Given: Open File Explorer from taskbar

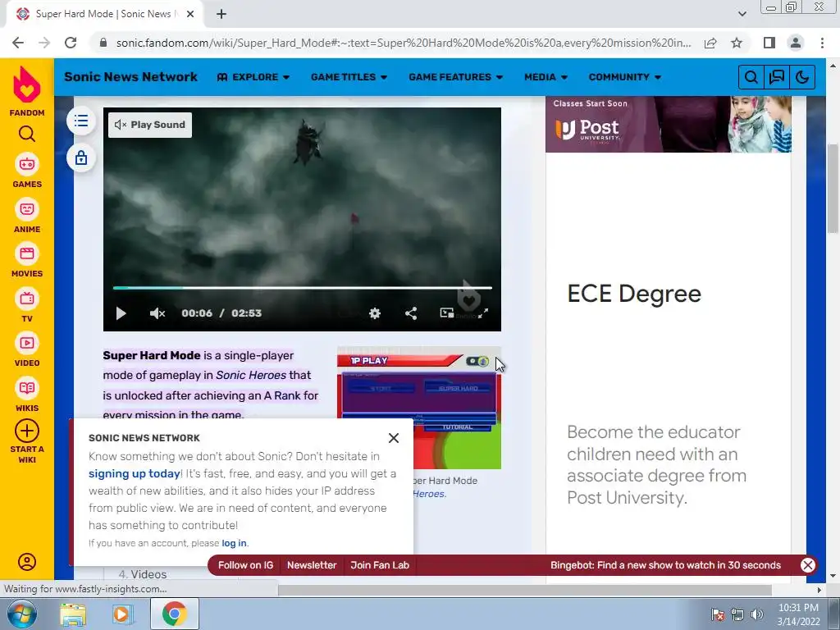Looking at the screenshot, I should point(72,614).
